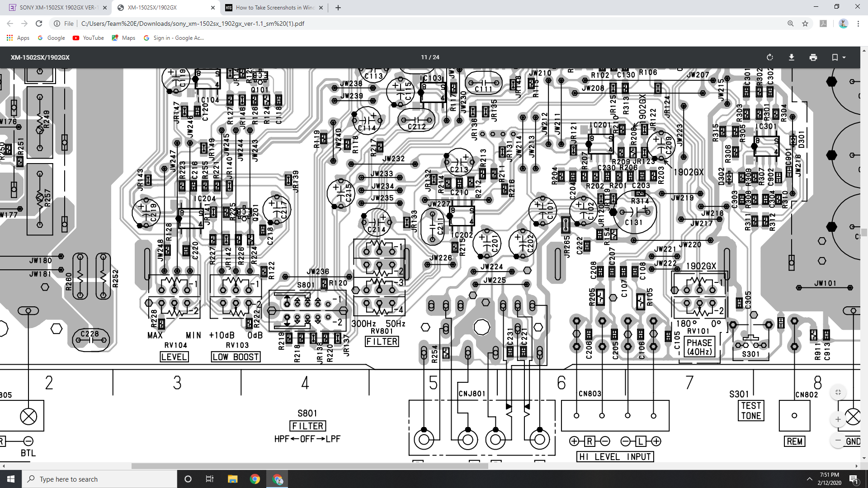This screenshot has width=868, height=488.
Task: Click the vertical scrollbar down arrow
Action: coord(864,458)
